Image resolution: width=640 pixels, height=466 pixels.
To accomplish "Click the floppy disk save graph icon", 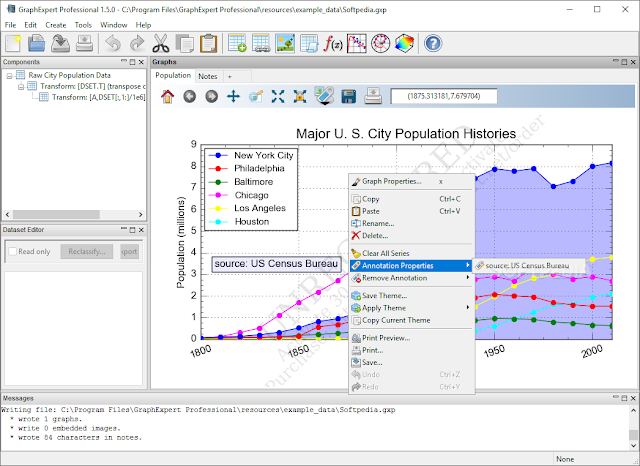I will click(349, 97).
